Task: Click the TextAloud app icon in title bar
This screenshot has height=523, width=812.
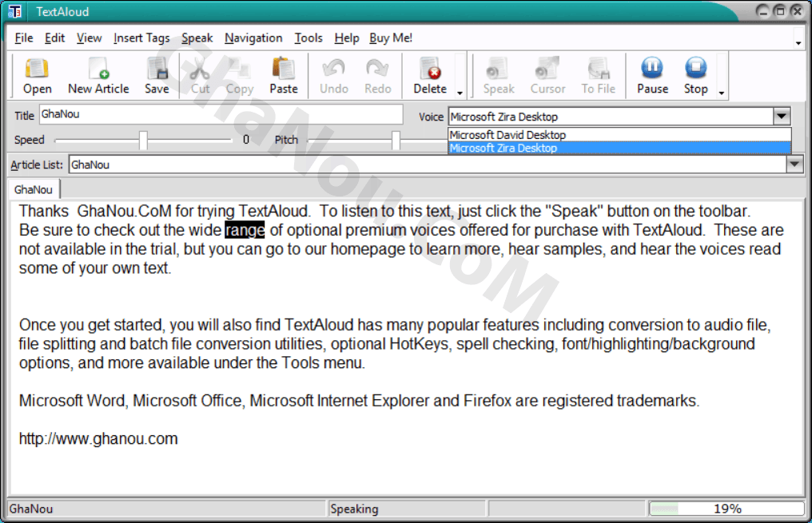Action: (15, 11)
